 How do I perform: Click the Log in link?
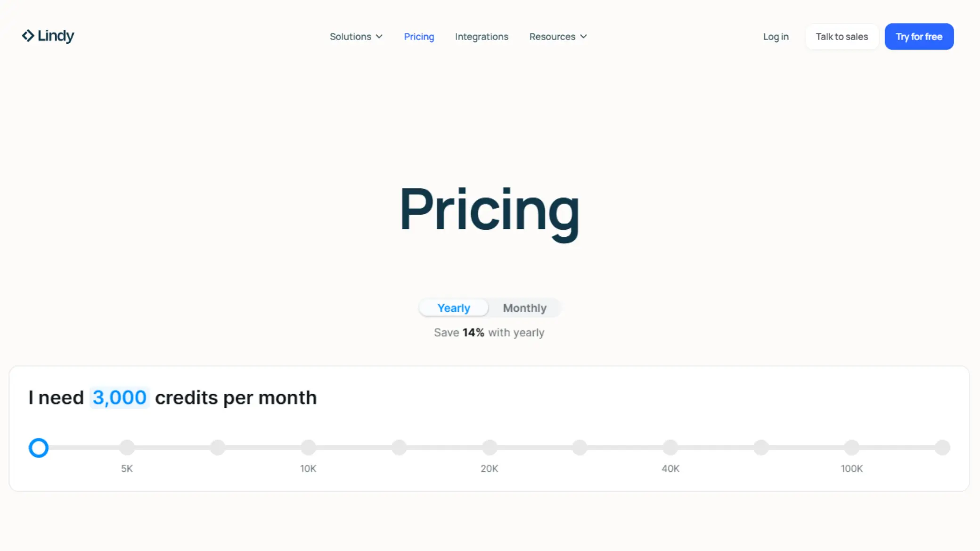776,36
